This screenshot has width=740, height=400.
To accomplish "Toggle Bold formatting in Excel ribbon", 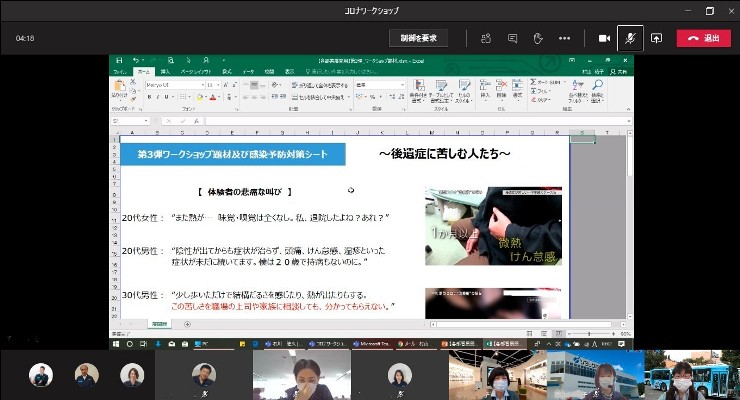I will coord(150,97).
